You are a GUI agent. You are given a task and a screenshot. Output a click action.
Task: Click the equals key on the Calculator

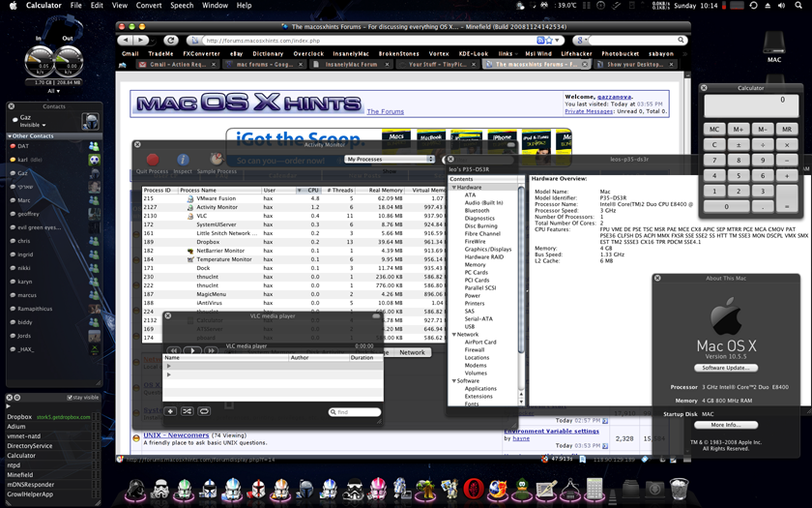(x=787, y=198)
